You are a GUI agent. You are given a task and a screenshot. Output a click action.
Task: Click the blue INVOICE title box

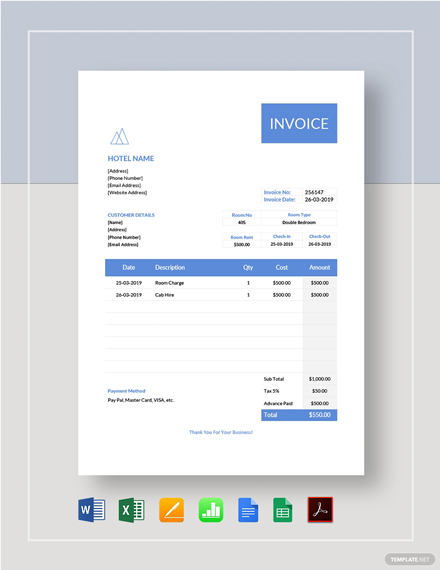pyautogui.click(x=299, y=123)
